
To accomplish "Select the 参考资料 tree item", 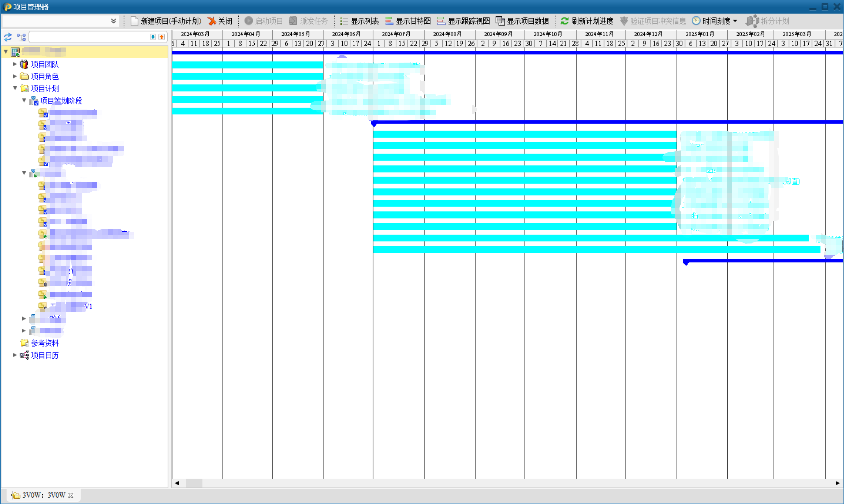I will point(45,343).
